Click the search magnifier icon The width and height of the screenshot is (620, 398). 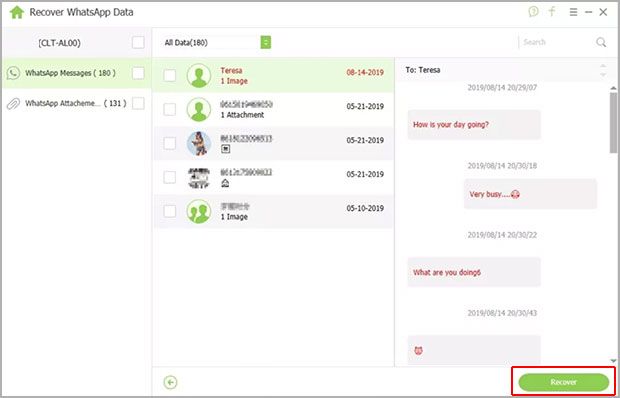pos(601,42)
